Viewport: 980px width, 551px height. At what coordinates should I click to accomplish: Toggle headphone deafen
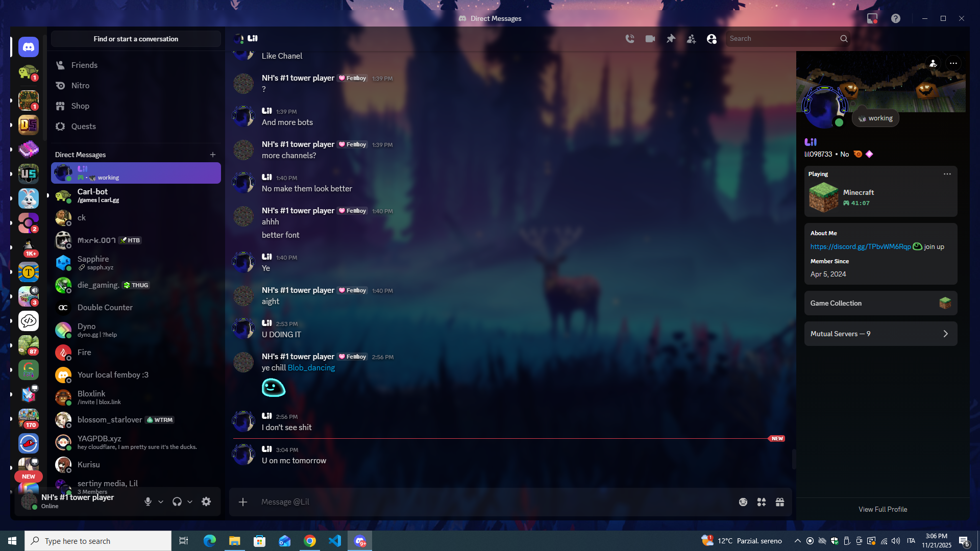pyautogui.click(x=177, y=502)
